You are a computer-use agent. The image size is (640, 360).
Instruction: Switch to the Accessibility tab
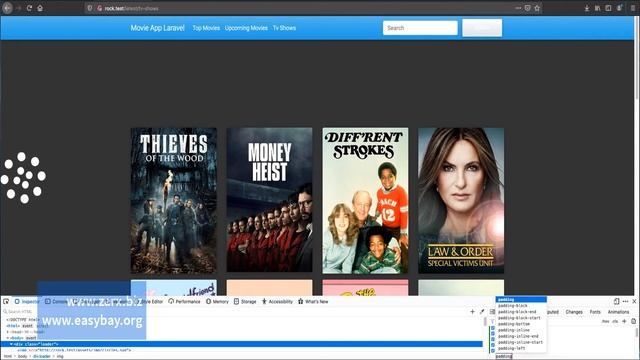277,302
